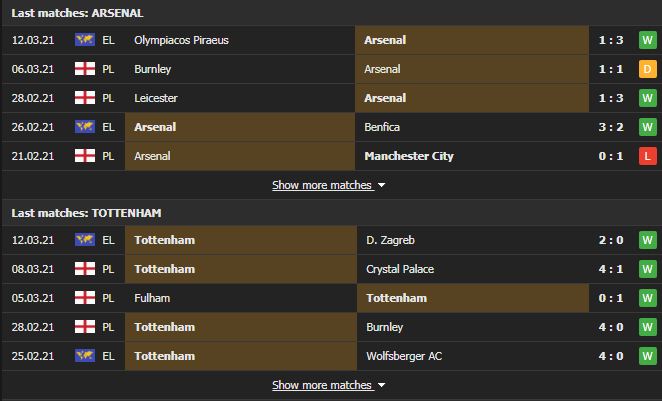
Task: Click dropdown arrow beside Tottenham's Show more matches
Action: 381,385
